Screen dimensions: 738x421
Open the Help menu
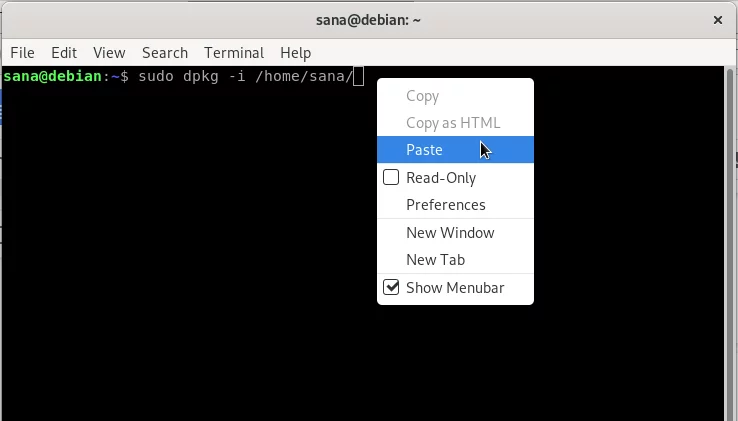(296, 53)
